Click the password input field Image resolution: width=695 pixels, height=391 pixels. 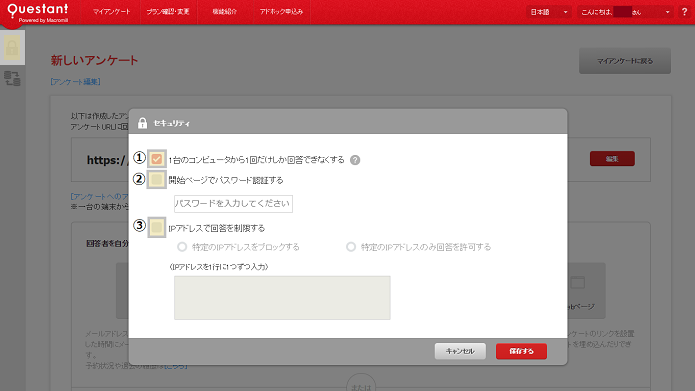coord(233,204)
